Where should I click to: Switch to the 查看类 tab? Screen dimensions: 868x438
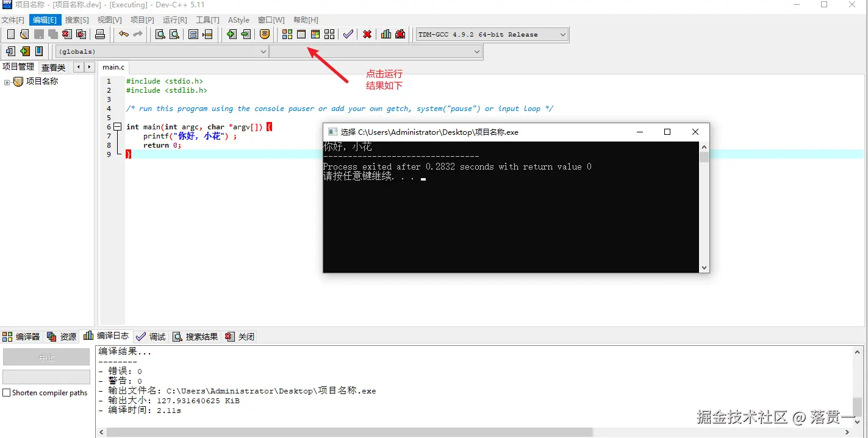54,68
